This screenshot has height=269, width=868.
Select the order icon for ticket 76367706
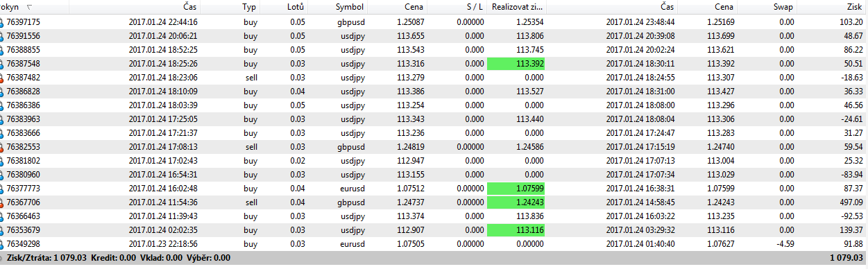(2, 202)
